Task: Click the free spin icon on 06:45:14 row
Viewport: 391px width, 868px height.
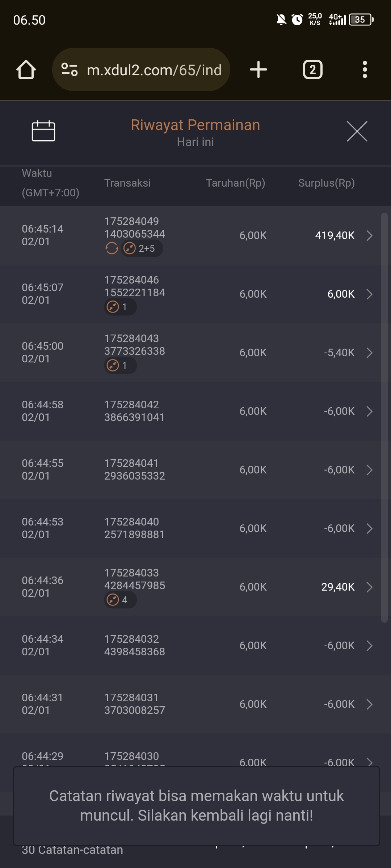Action: pyautogui.click(x=112, y=248)
